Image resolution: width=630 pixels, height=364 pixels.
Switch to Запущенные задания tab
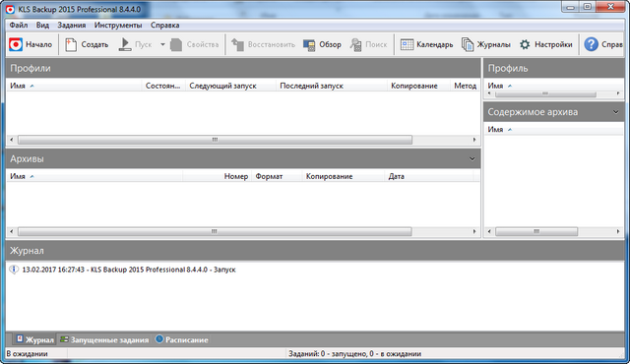(104, 339)
